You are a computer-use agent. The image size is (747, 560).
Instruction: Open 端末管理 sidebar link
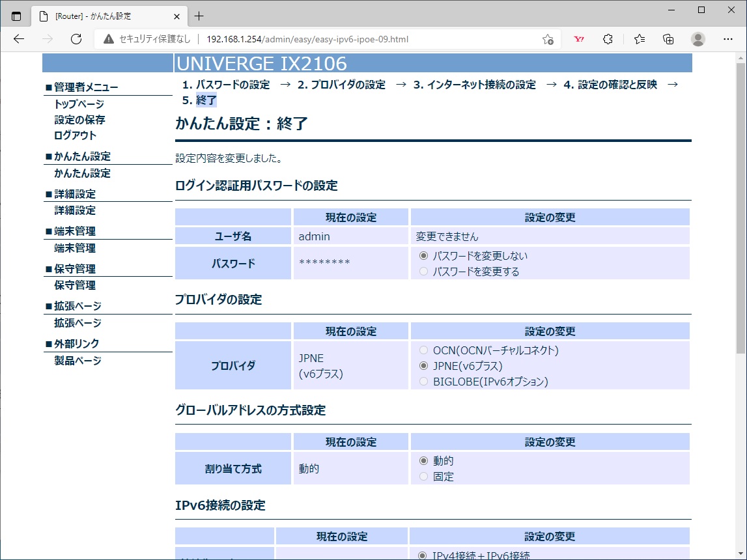(75, 248)
